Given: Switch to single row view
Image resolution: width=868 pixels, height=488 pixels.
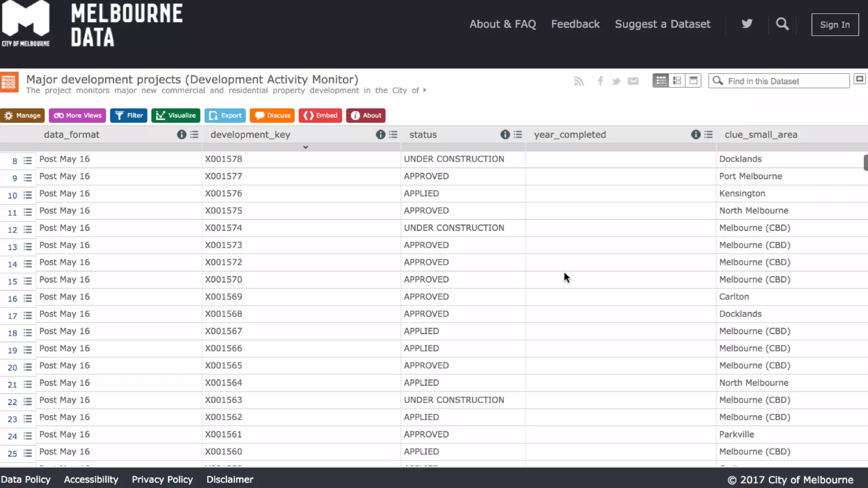Looking at the screenshot, I should [693, 80].
